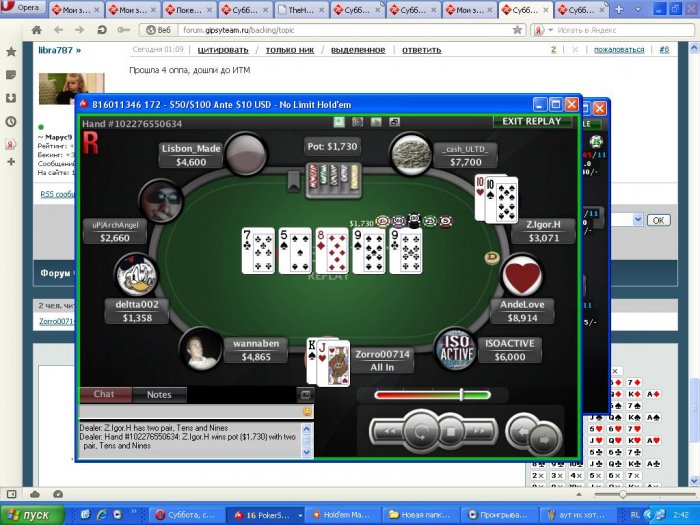
Task: Switch to the Chat tab
Action: coord(104,394)
